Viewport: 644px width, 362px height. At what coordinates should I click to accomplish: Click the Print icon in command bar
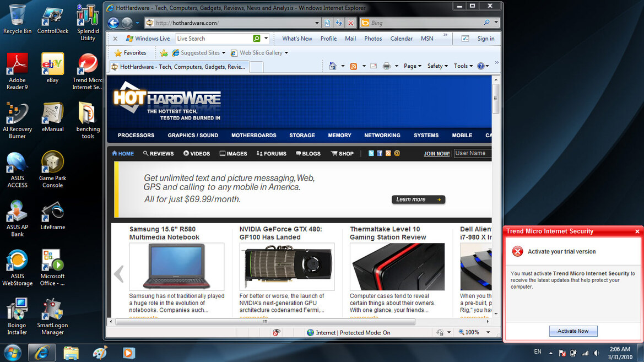pyautogui.click(x=387, y=66)
